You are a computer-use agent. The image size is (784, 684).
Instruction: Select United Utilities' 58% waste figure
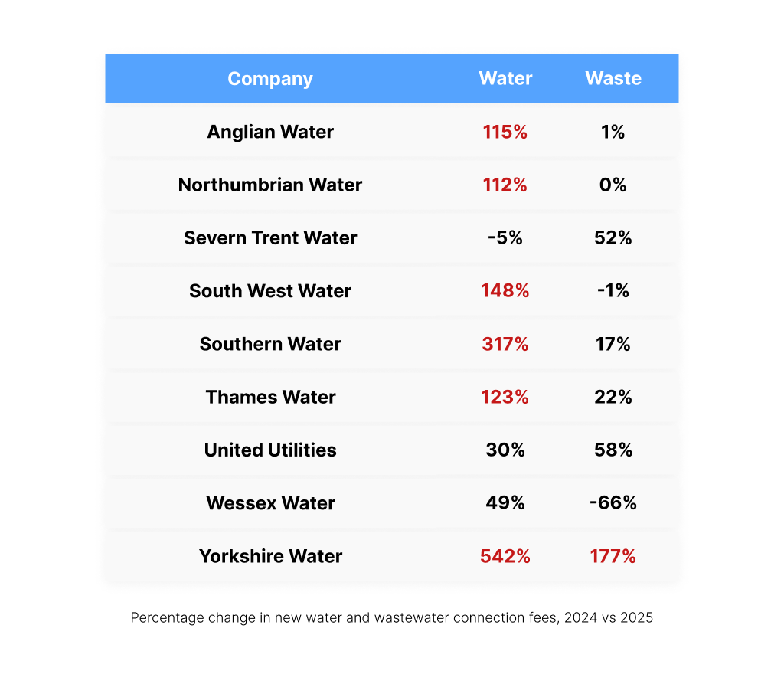(x=613, y=450)
